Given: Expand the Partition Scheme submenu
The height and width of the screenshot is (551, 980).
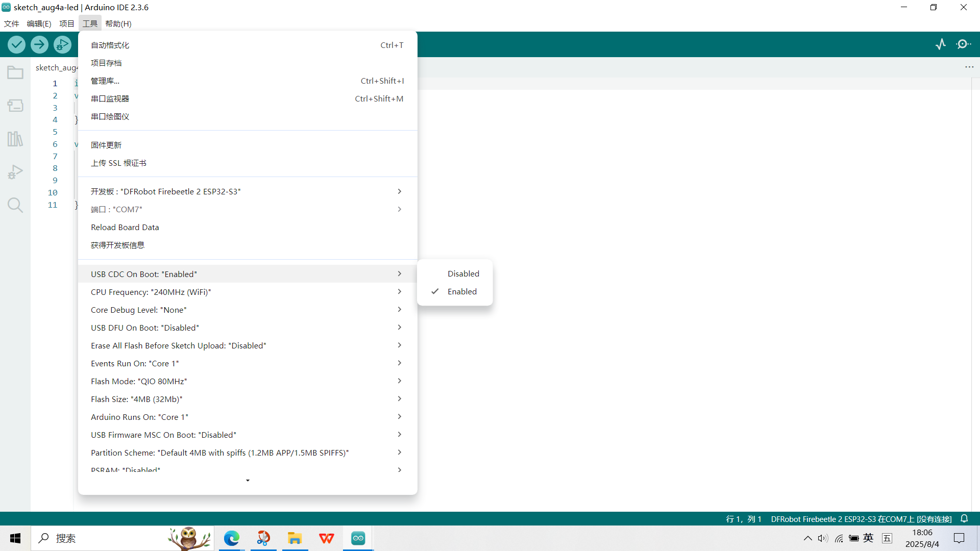Looking at the screenshot, I should click(x=248, y=453).
